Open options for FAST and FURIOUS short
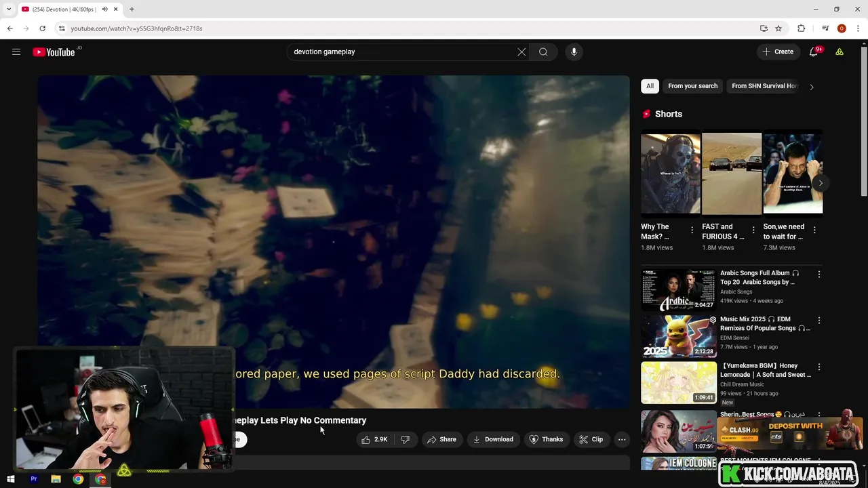 pyautogui.click(x=753, y=230)
